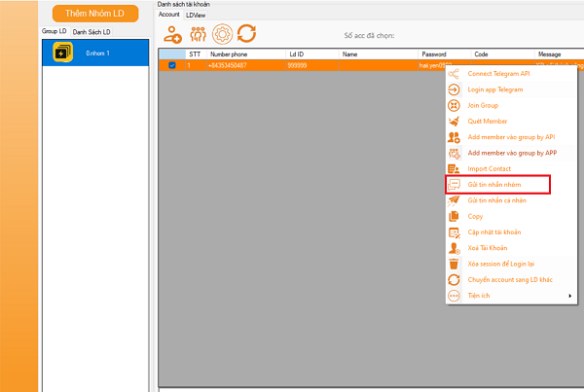Click the group message chat icon

(x=454, y=185)
